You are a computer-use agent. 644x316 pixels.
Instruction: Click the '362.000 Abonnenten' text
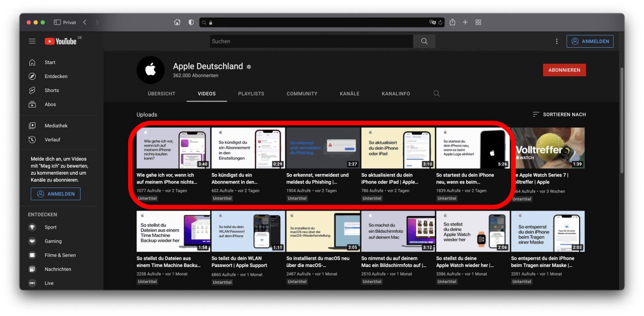(195, 76)
